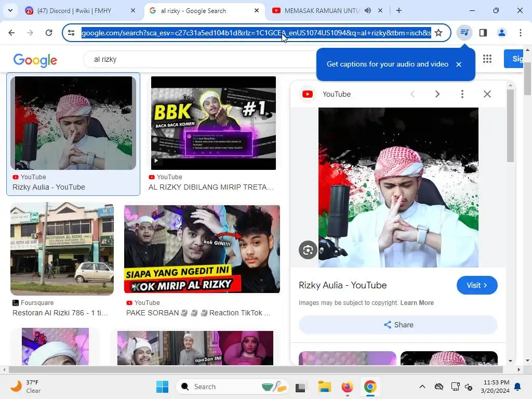Open the notification bell on taskbar

[x=518, y=387]
